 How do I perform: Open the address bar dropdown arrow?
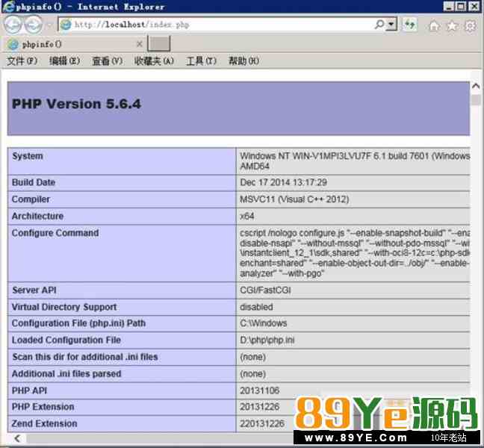click(391, 24)
